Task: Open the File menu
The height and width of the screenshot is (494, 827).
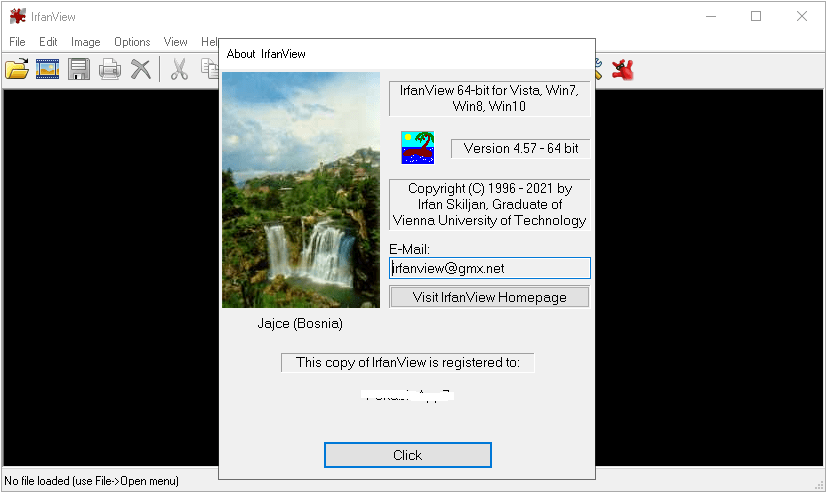Action: [17, 42]
